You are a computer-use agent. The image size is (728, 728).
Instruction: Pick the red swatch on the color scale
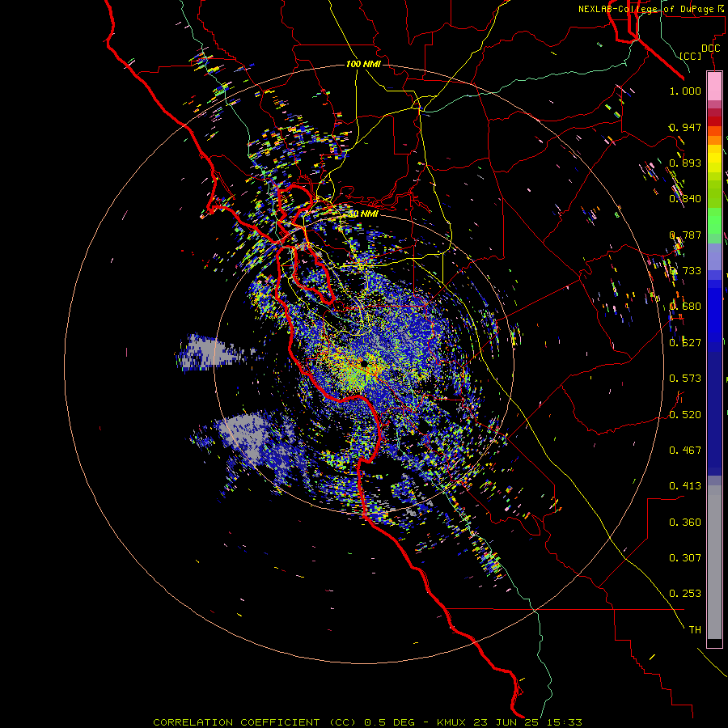coord(714,121)
